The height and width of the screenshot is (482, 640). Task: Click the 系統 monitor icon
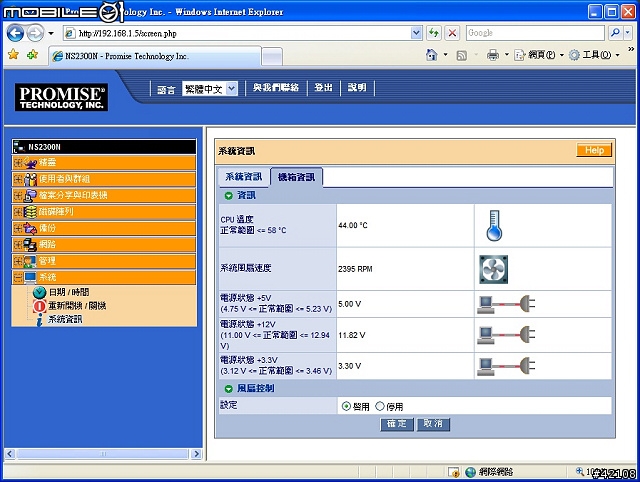point(31,277)
